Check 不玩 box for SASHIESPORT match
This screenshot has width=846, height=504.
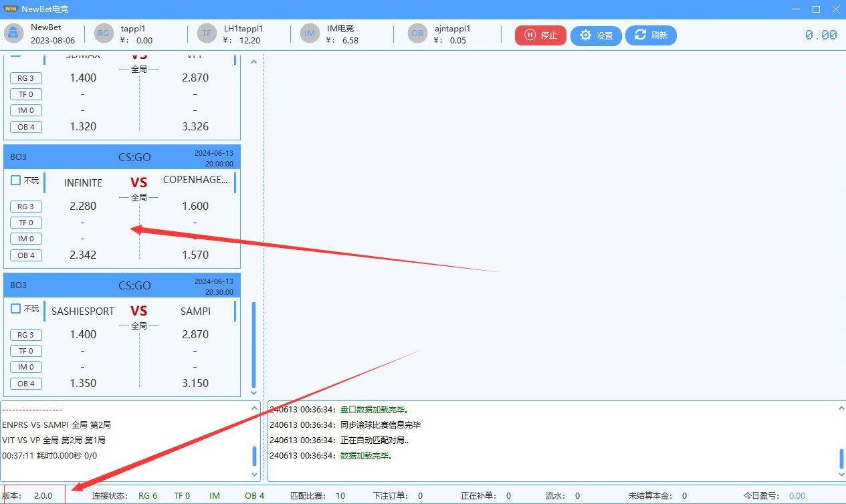16,309
